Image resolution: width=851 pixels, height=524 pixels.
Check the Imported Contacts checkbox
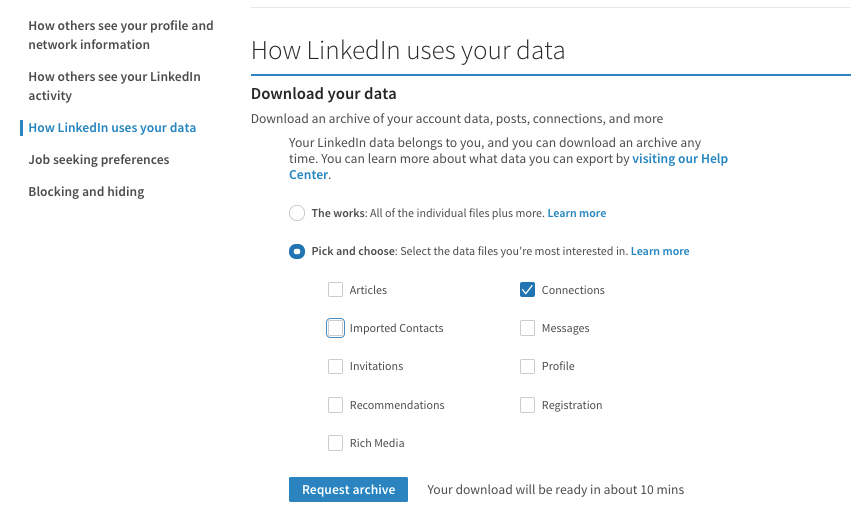coord(335,328)
